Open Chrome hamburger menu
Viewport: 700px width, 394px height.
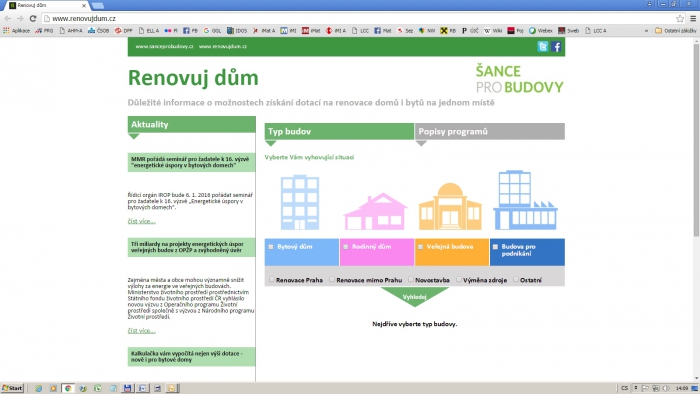(693, 18)
